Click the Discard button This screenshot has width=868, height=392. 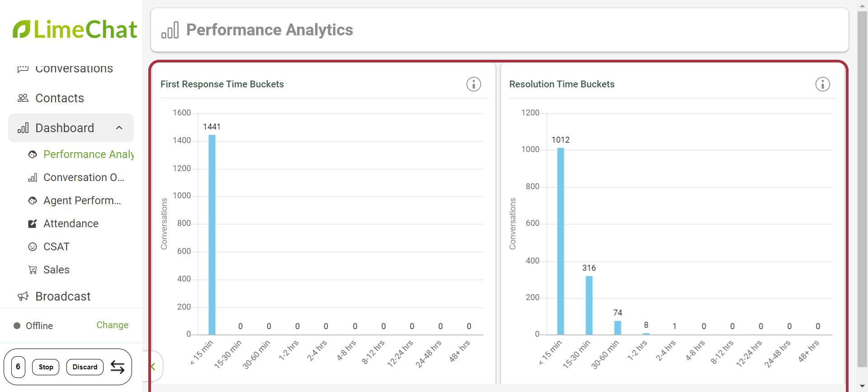click(85, 367)
